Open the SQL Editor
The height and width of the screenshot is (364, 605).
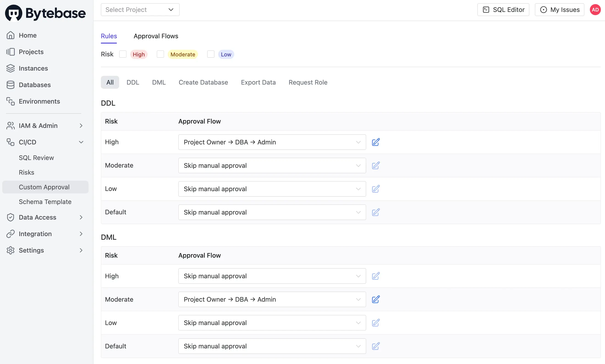(x=503, y=10)
